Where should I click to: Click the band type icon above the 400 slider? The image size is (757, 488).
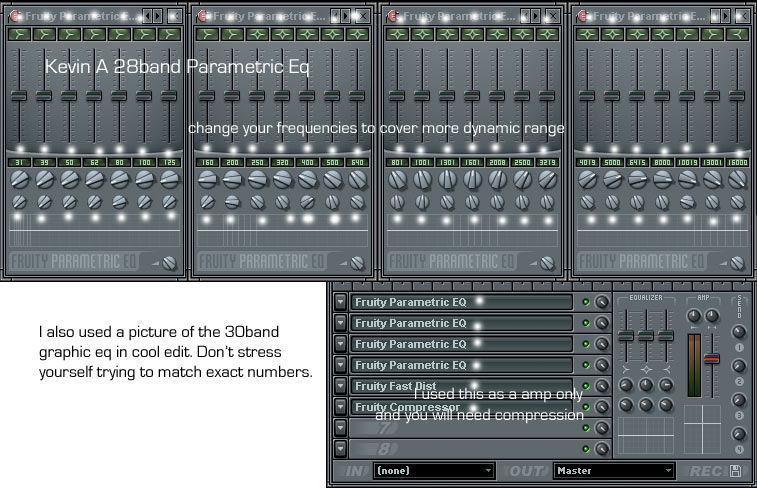[307, 34]
